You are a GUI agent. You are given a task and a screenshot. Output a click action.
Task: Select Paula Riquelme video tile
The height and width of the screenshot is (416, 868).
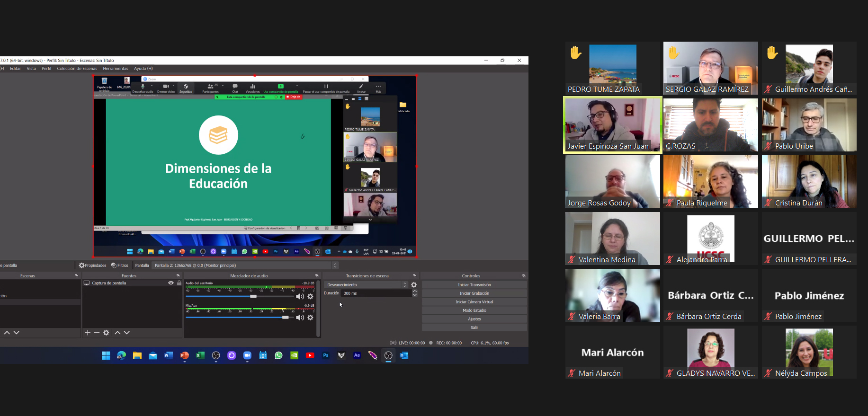click(710, 182)
